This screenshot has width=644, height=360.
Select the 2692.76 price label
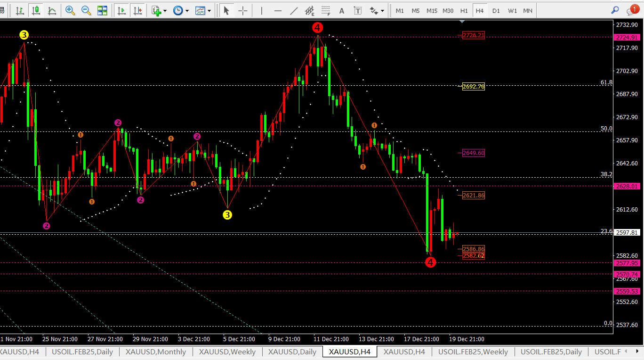point(473,86)
